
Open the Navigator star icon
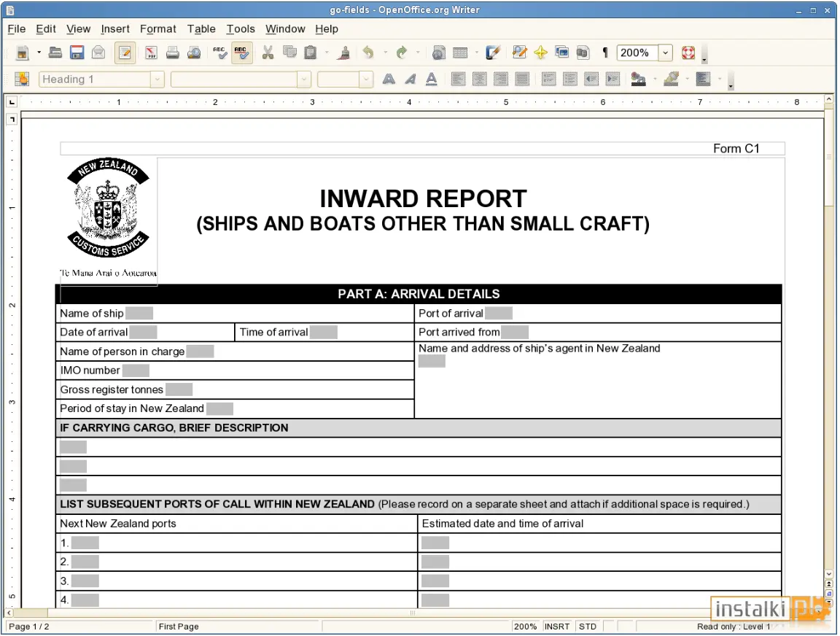(540, 53)
